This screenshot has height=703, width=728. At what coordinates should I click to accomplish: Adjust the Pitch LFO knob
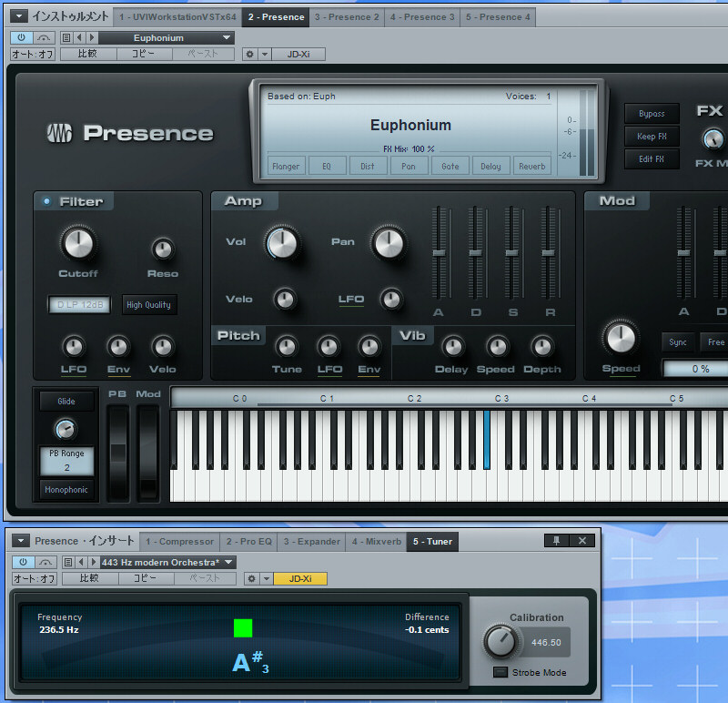coord(329,347)
